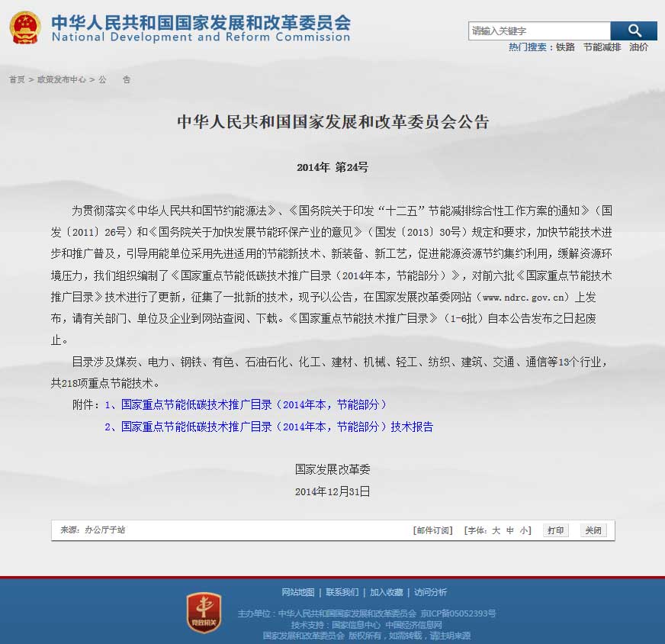Click the red 党政机关 badge icon
Image resolution: width=665 pixels, height=644 pixels.
[x=204, y=613]
